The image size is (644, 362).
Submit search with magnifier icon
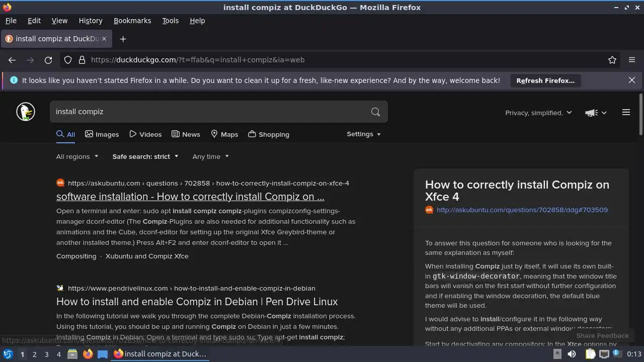375,112
